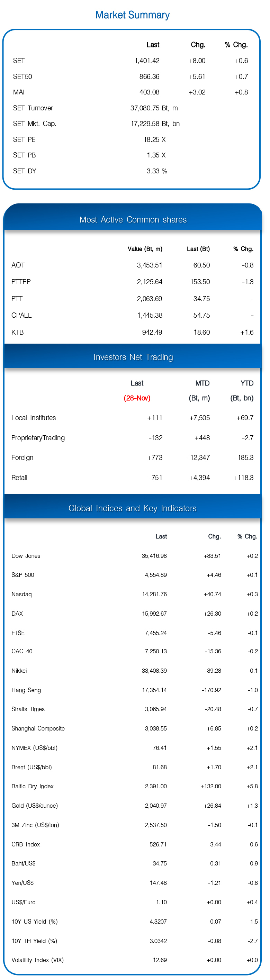Select Global Indices and Key Indicators header
Viewport: 270px width, 980px height.
pos(132,508)
